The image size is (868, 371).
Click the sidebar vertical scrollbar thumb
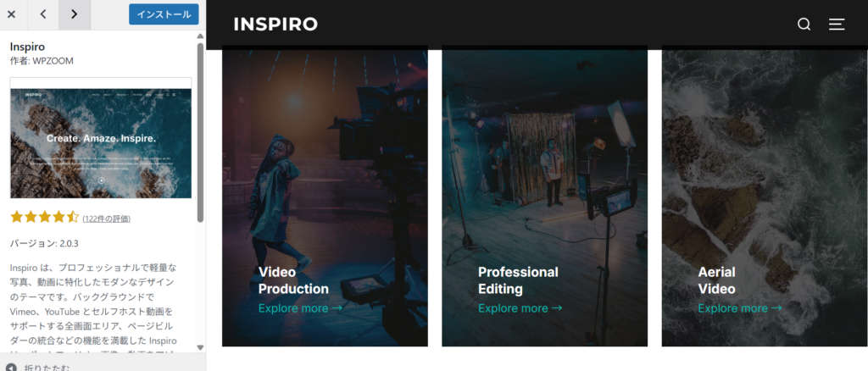click(200, 133)
